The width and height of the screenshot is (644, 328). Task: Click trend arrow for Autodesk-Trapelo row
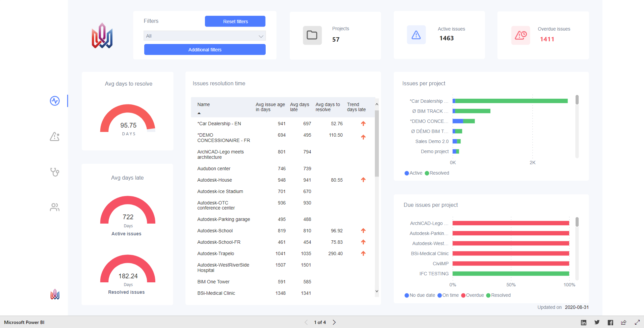tap(363, 253)
